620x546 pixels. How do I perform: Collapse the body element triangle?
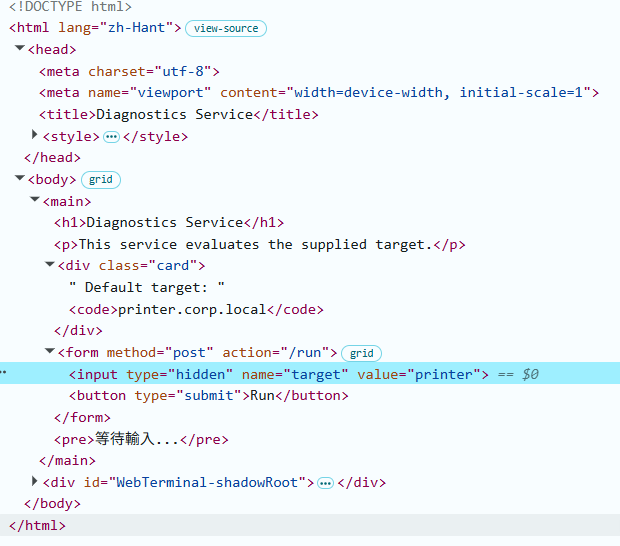click(19, 178)
